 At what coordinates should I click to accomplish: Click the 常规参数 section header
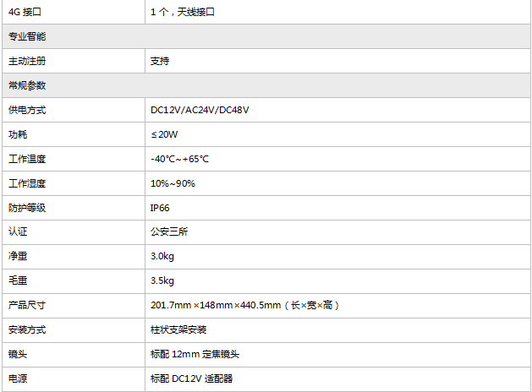tap(27, 85)
